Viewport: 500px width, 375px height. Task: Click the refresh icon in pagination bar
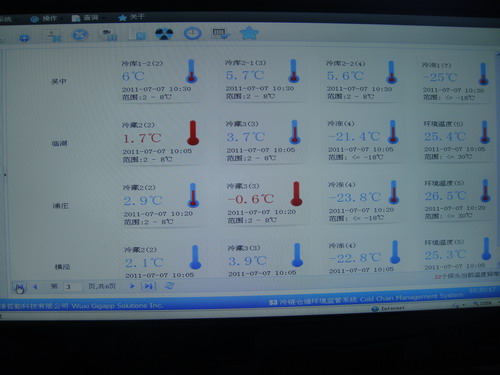[x=169, y=286]
